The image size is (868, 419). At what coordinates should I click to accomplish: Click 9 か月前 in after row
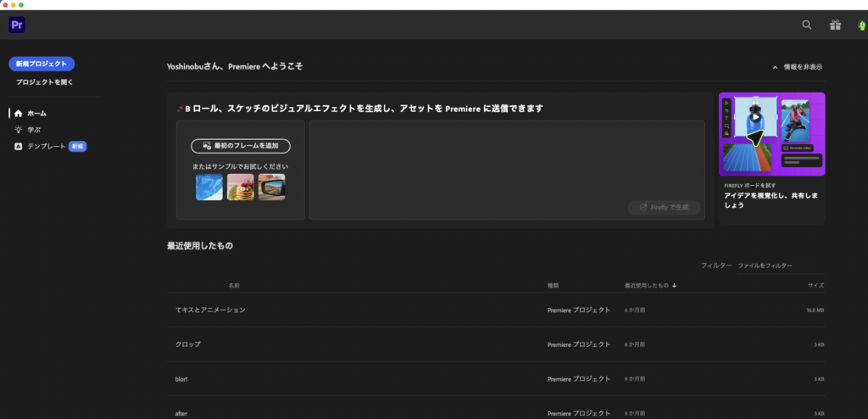pyautogui.click(x=635, y=413)
